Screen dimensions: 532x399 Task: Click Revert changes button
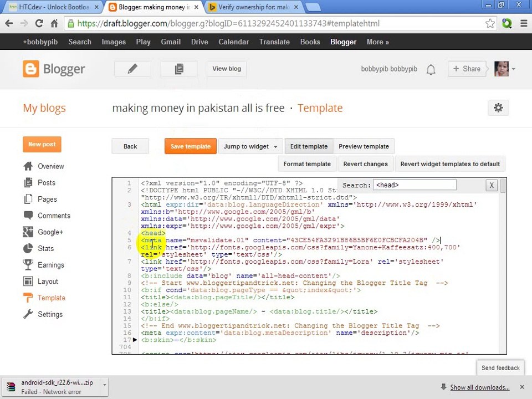point(365,164)
